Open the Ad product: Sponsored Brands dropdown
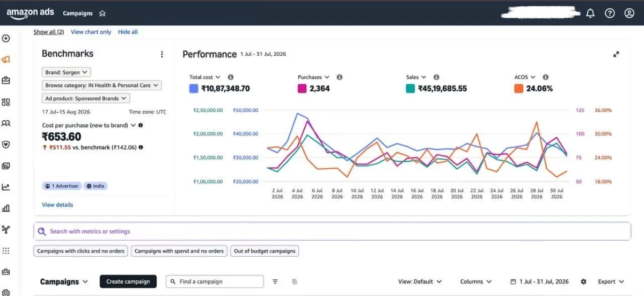The width and height of the screenshot is (644, 296). tap(86, 98)
